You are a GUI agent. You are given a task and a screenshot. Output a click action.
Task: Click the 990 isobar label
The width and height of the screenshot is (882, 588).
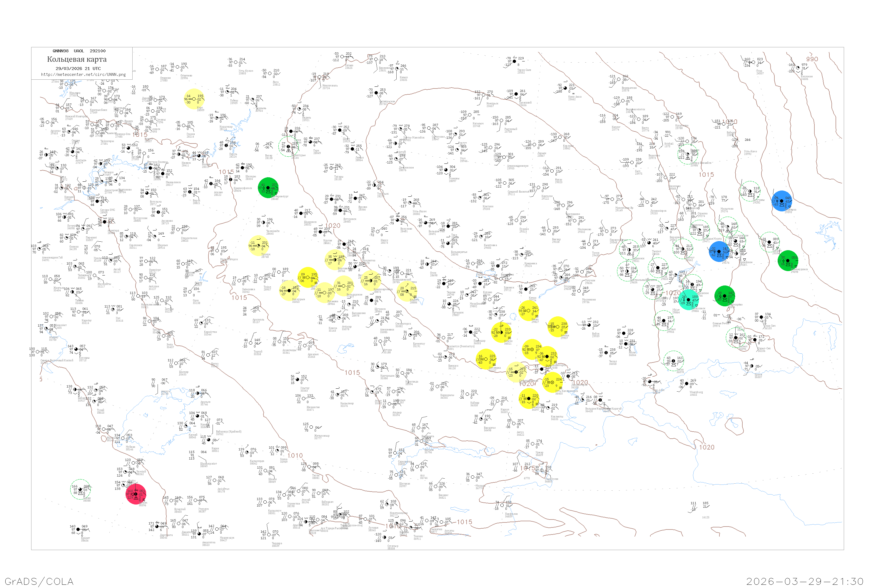click(812, 59)
